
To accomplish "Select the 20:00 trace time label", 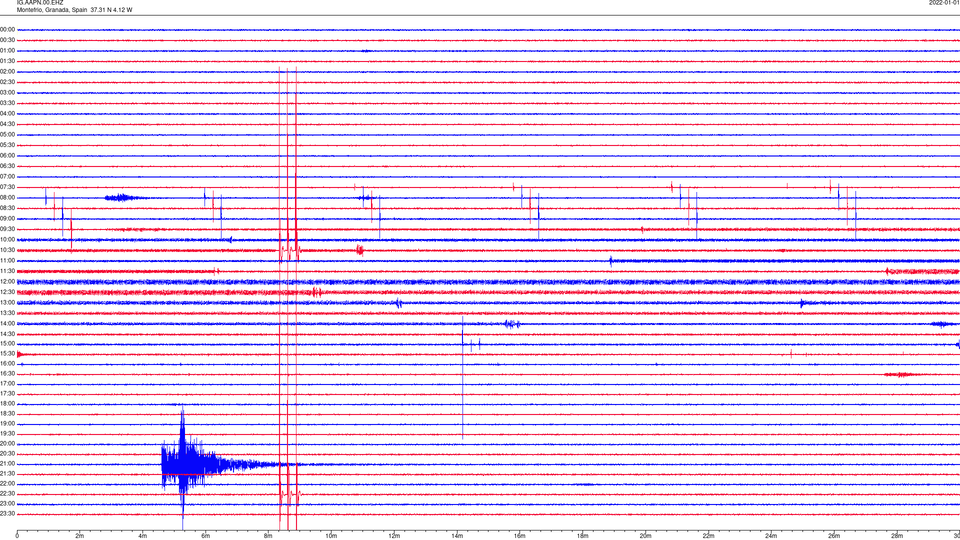I will pyautogui.click(x=8, y=444).
